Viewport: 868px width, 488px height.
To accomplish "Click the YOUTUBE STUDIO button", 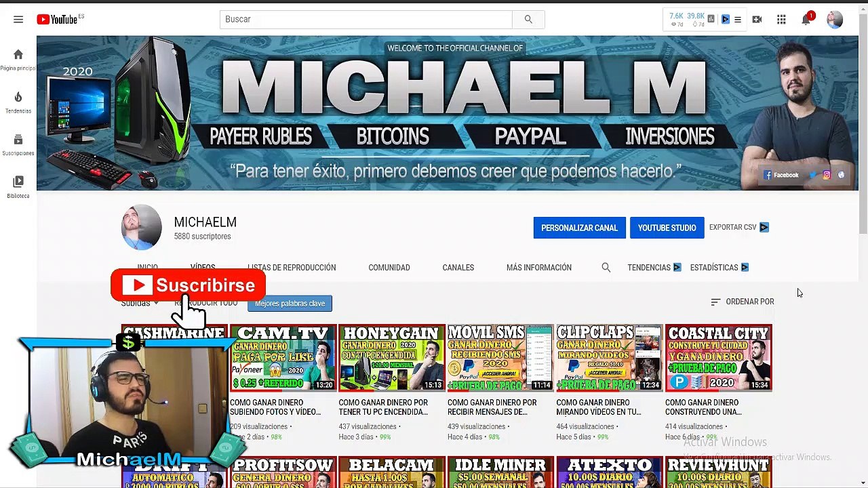I will tap(667, 228).
